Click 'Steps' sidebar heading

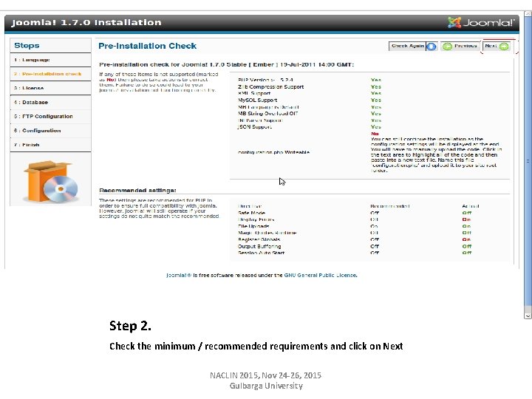click(27, 46)
